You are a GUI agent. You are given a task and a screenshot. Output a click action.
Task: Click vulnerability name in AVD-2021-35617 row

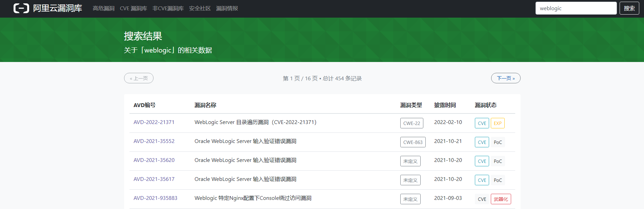[245, 179]
